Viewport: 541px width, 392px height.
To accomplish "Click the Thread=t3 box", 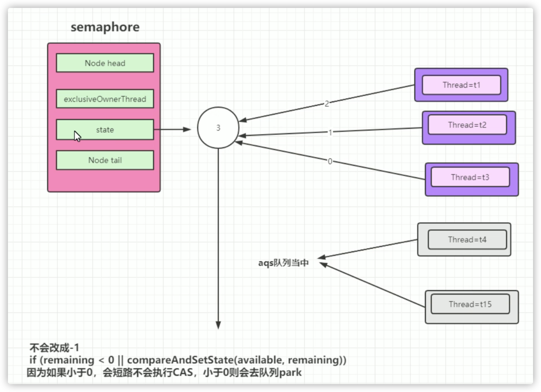I will tap(470, 177).
